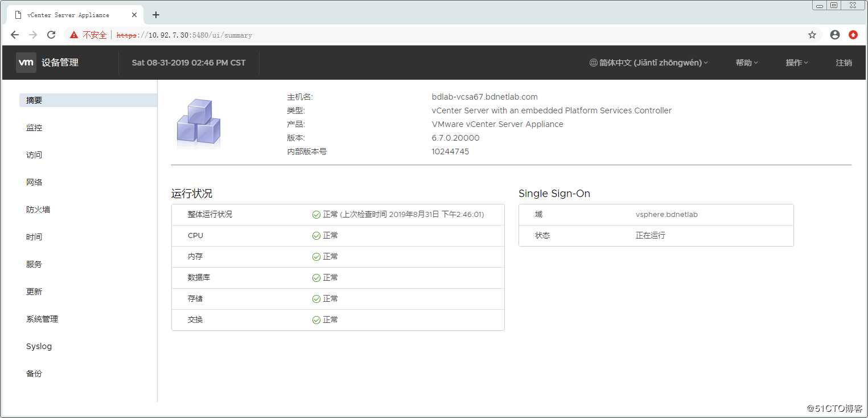Click the 存储 green check icon
Viewport: 868px width, 418px height.
click(x=316, y=299)
